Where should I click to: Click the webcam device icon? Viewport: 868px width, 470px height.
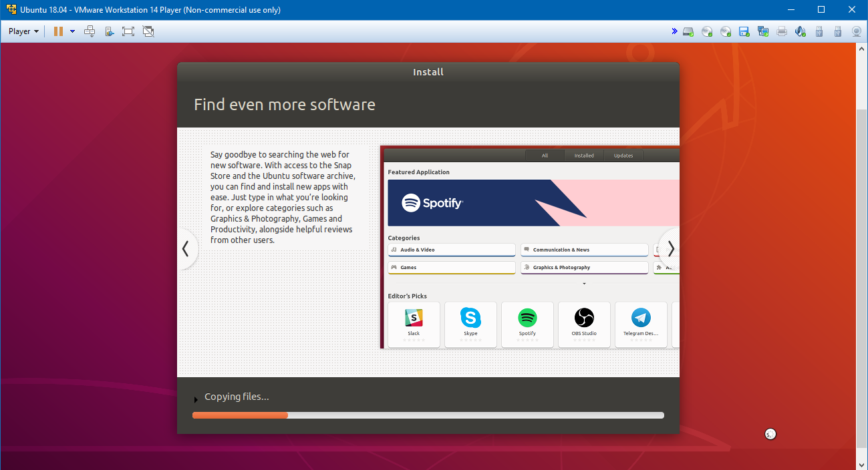(x=857, y=31)
